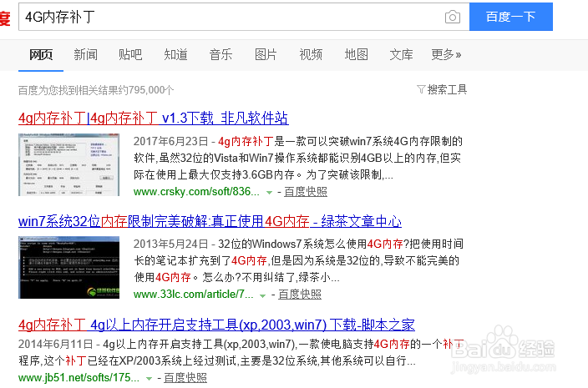The height and width of the screenshot is (388, 588).
Task: Switch to the 地图 tab
Action: 357,55
